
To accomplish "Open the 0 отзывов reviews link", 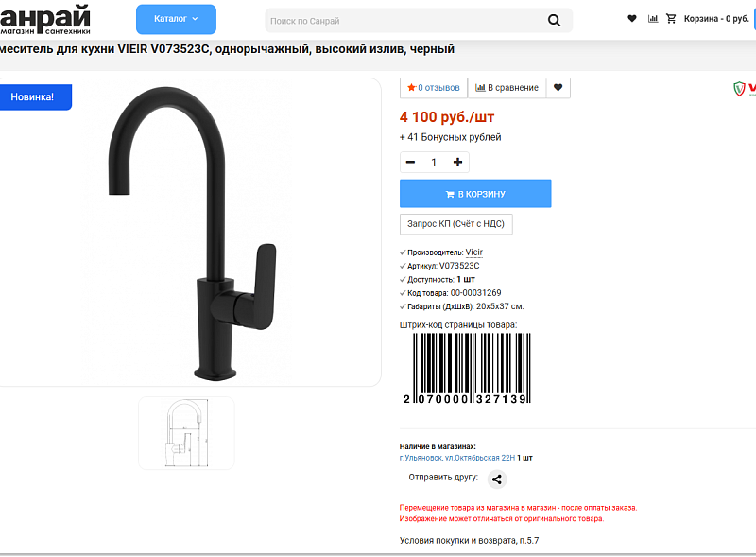I will [434, 88].
